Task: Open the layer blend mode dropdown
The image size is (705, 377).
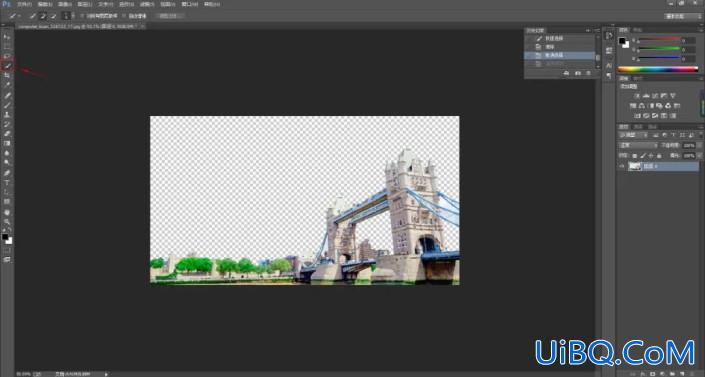Action: [x=638, y=145]
